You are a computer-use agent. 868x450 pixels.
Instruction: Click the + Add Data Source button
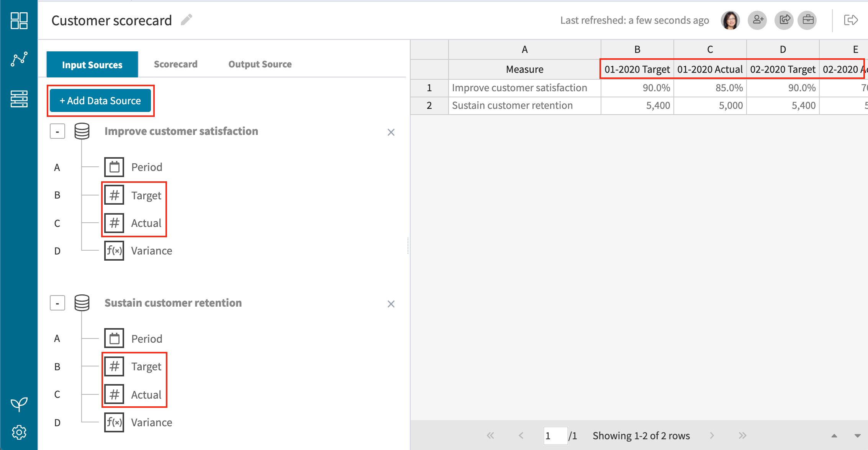pyautogui.click(x=100, y=100)
